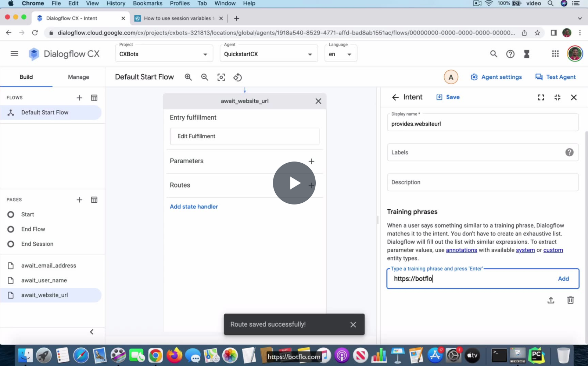Save the intent
Viewport: 588px width, 366px height.
pos(448,97)
